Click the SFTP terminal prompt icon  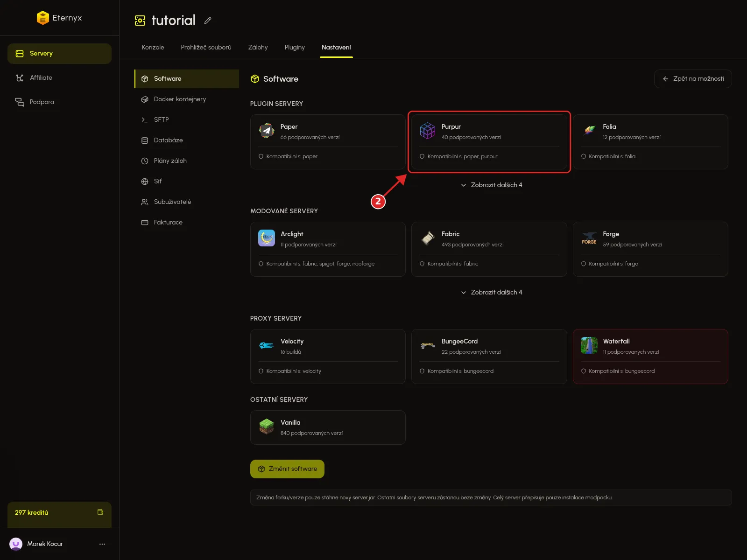(145, 120)
